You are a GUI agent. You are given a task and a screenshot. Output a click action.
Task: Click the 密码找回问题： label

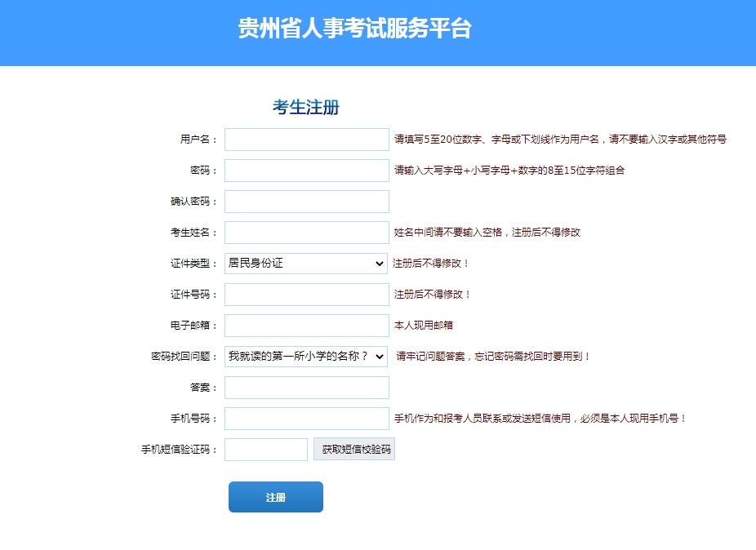tap(185, 357)
